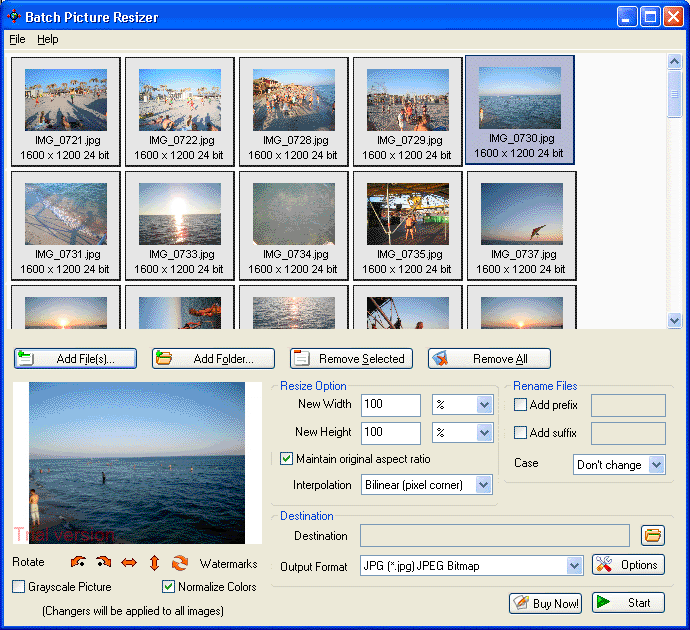Expand the Output Format combo box
The image size is (690, 630).
[574, 566]
